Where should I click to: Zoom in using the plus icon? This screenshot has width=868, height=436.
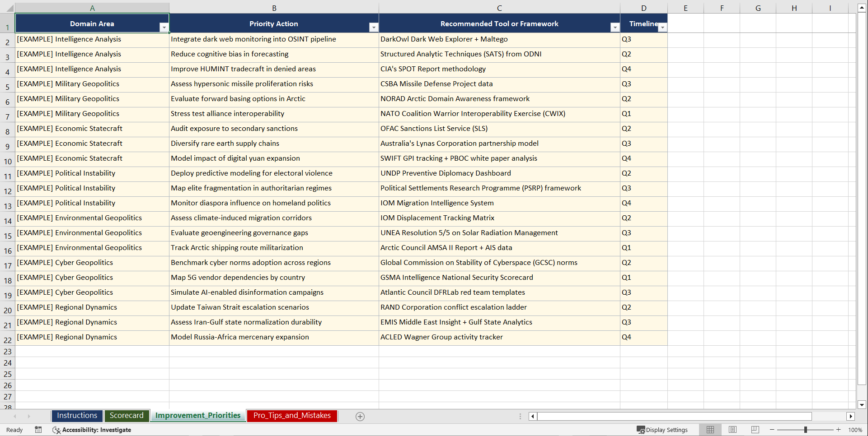(x=838, y=430)
